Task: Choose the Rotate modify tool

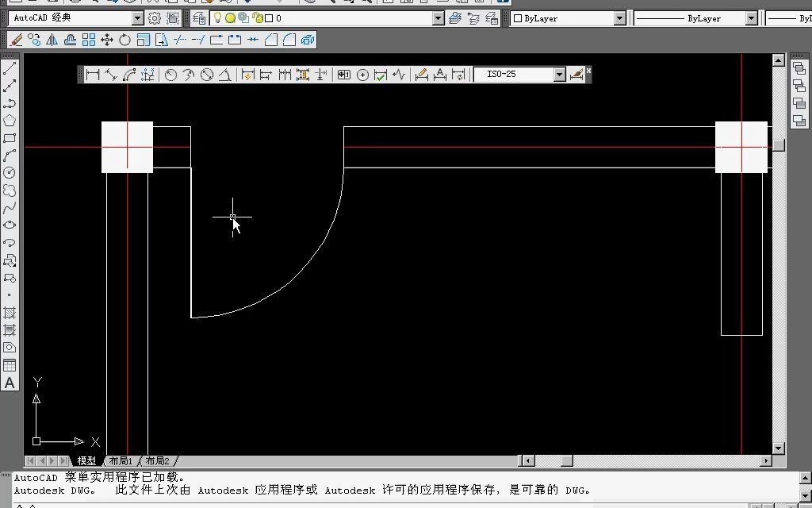Action: pyautogui.click(x=124, y=40)
